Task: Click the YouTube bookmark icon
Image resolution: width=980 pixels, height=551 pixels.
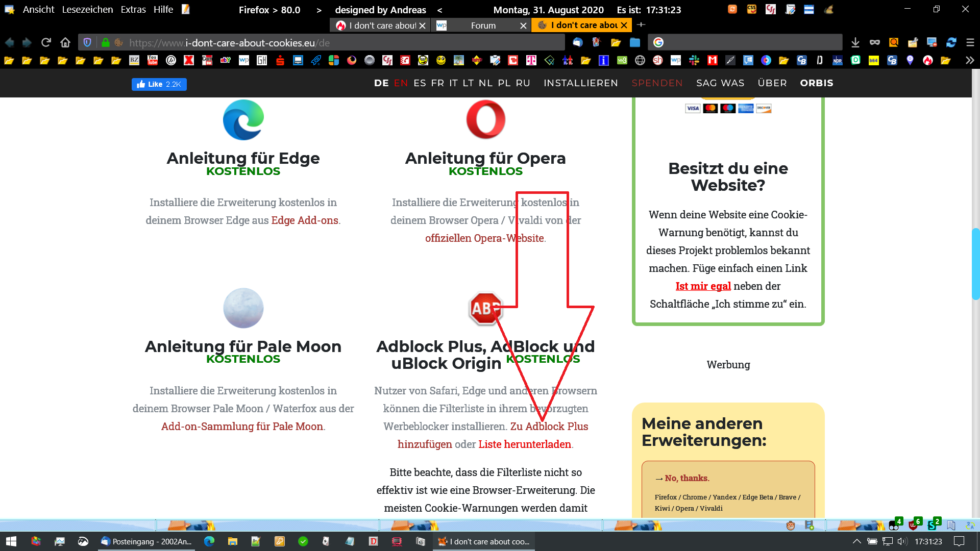Action: tap(153, 60)
